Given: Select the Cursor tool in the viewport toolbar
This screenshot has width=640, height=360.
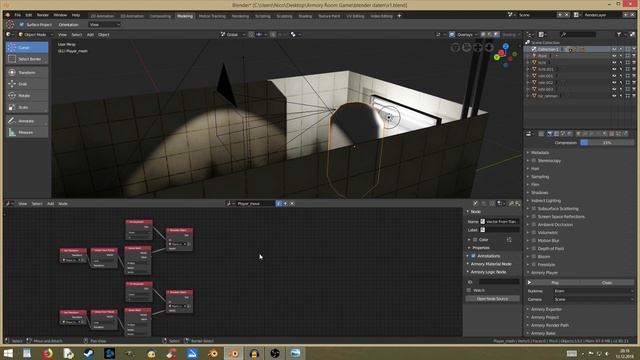Looking at the screenshot, I should [x=27, y=48].
